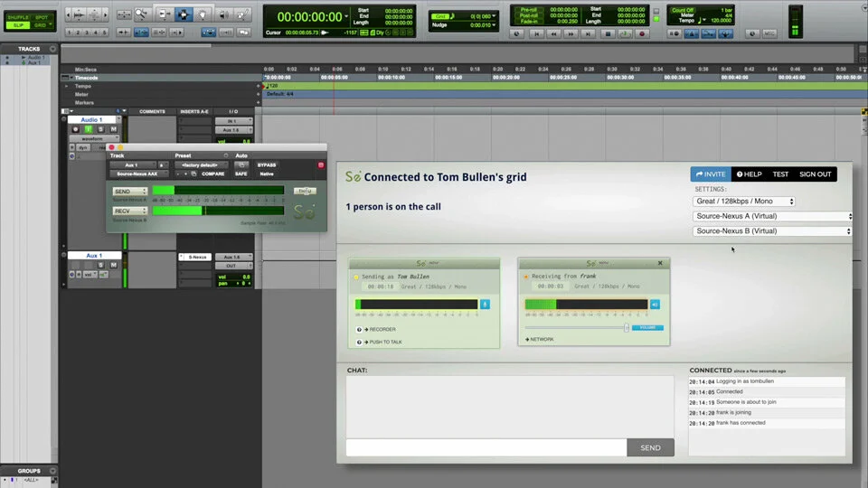Click Fast Forward in the transport
868x488 pixels.
tap(571, 33)
